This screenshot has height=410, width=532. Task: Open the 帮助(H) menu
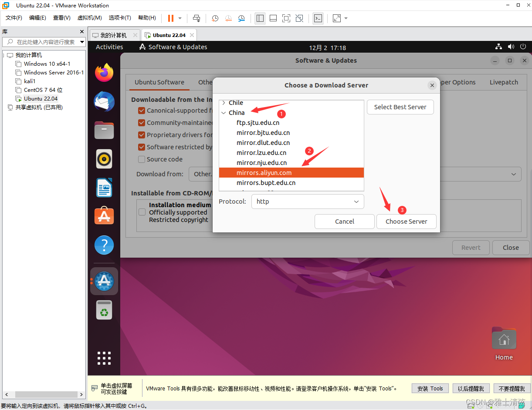tap(147, 18)
